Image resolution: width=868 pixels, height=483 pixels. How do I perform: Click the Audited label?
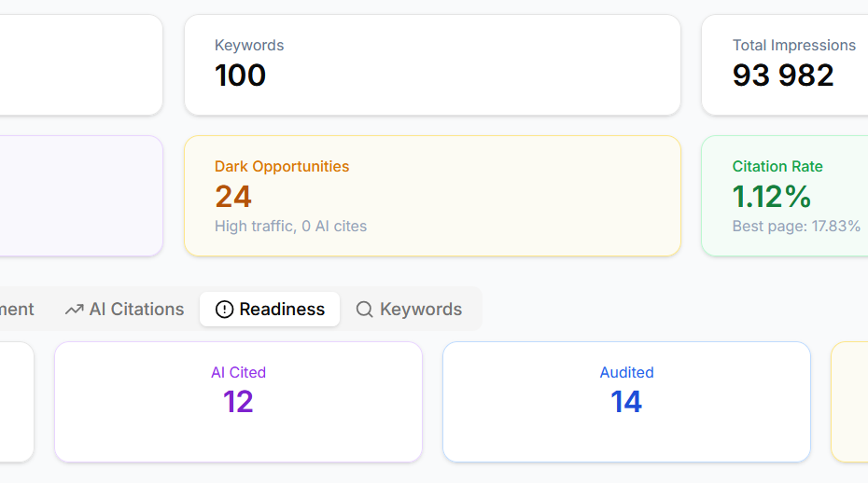click(x=626, y=372)
